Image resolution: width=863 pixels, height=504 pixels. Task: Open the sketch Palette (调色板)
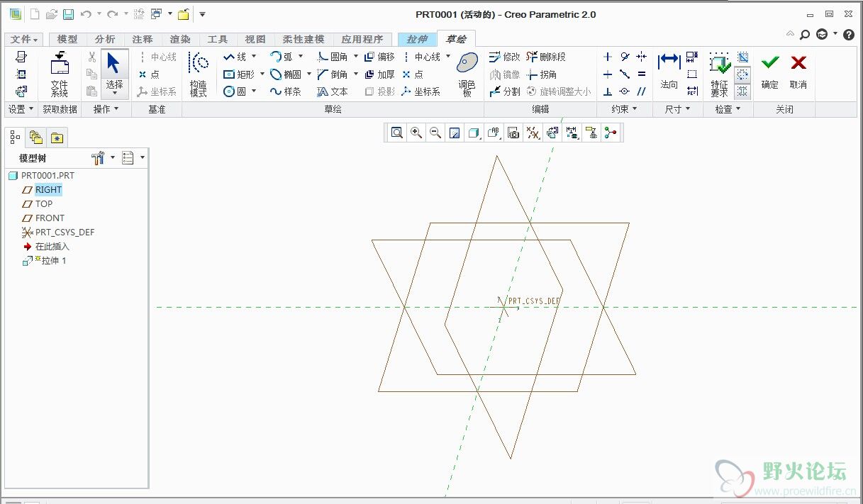[466, 74]
